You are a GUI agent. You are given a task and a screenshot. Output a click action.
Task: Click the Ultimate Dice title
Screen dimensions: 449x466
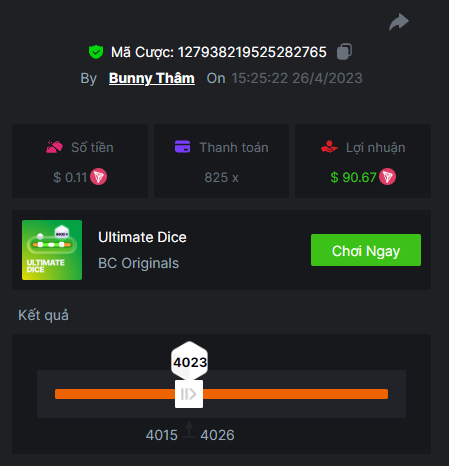(142, 237)
